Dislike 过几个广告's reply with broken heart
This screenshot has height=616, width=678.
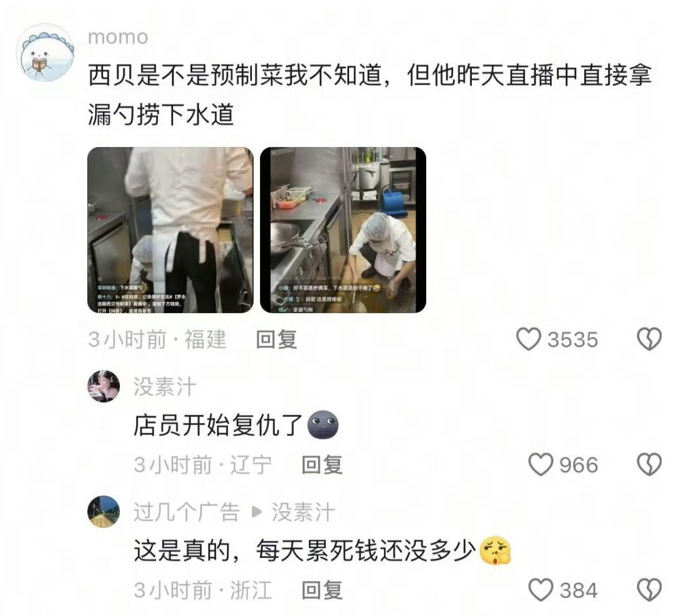[x=650, y=590]
